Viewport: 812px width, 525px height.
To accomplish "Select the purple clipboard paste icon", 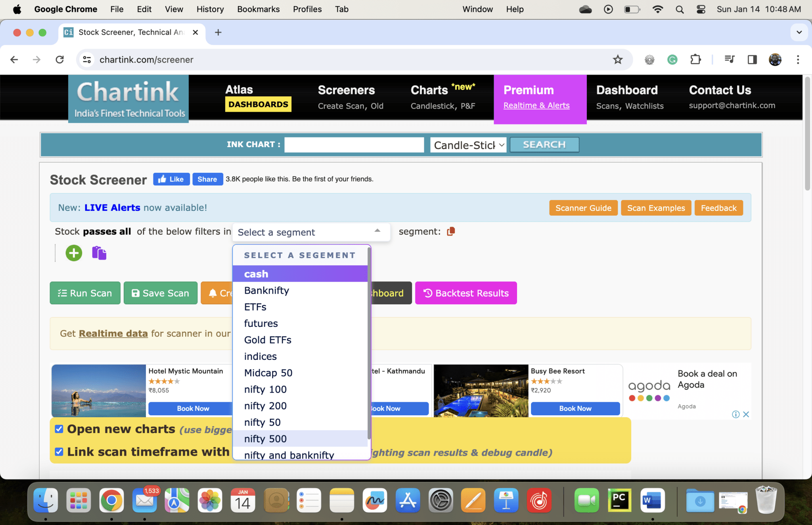I will coord(99,253).
